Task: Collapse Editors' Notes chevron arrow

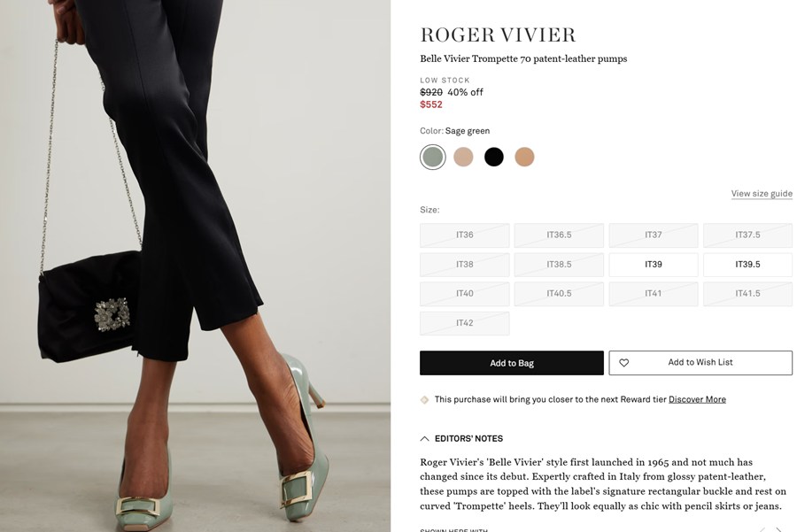Action: click(424, 438)
